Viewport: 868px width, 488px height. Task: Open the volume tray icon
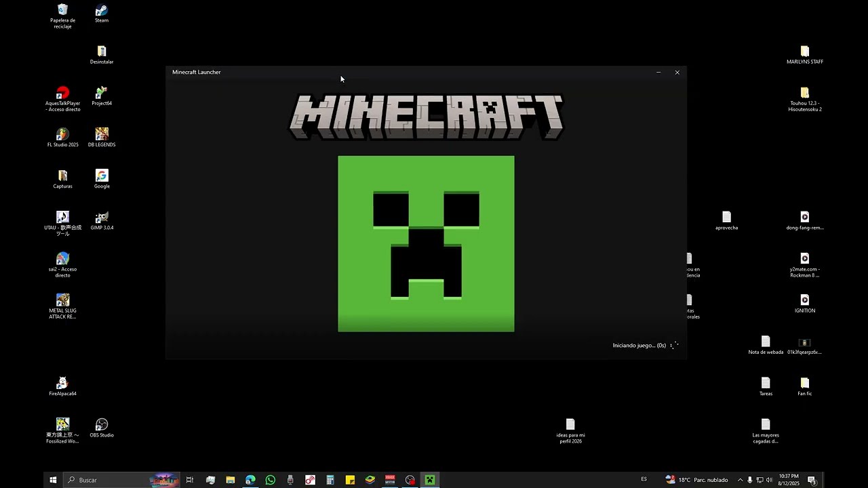click(x=769, y=480)
